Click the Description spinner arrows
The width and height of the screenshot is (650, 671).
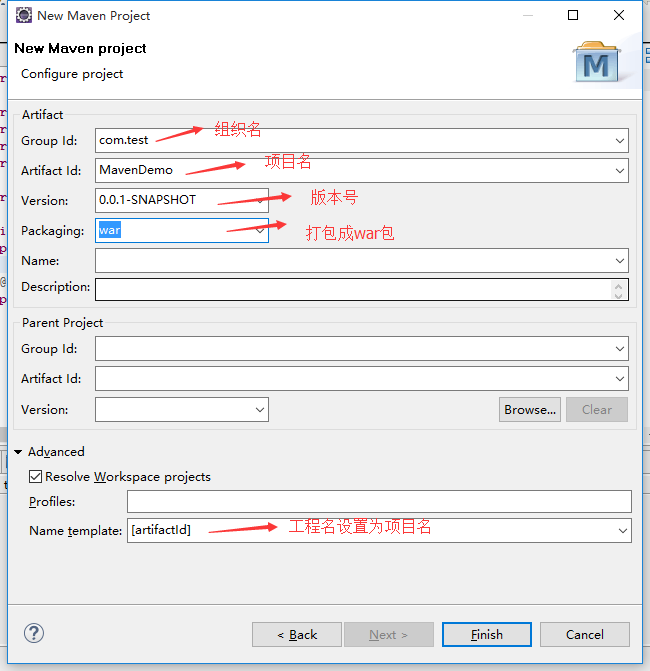pyautogui.click(x=618, y=289)
